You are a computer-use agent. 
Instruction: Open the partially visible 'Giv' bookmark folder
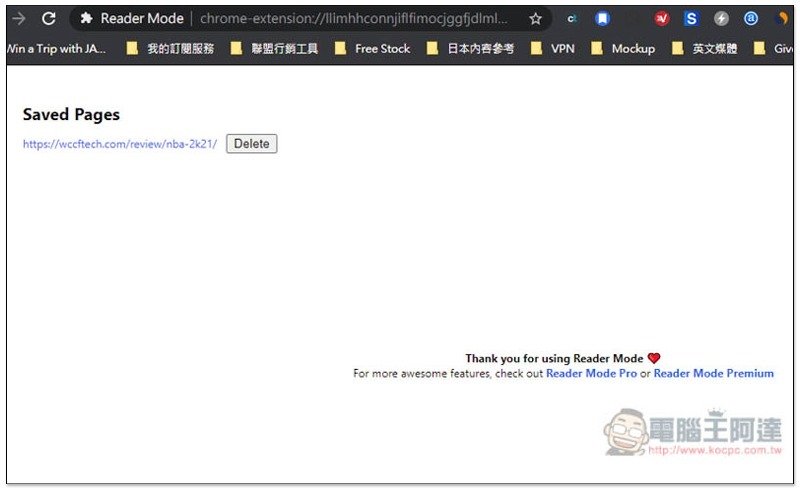pyautogui.click(x=773, y=49)
